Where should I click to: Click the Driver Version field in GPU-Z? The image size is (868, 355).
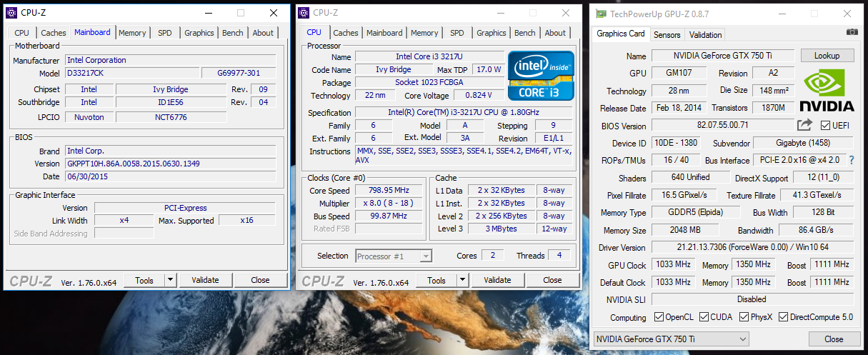(752, 247)
